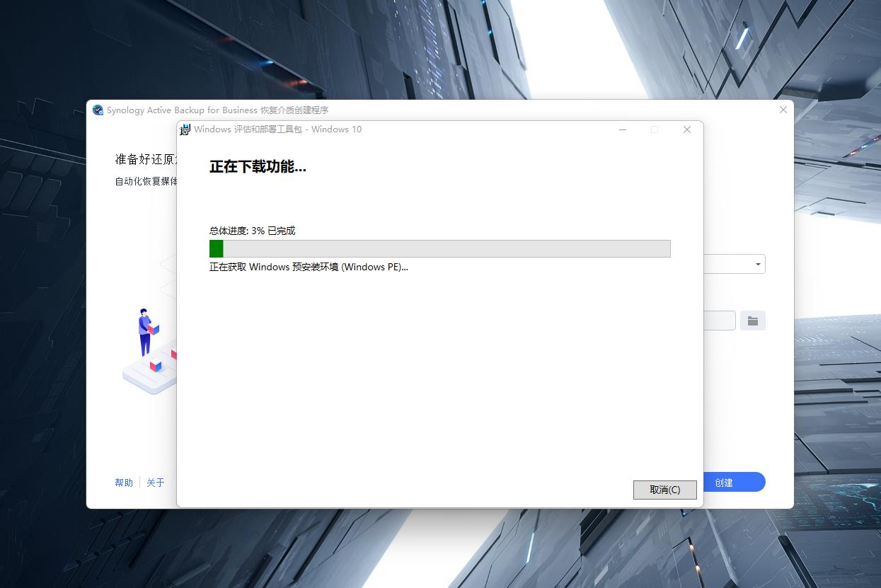The width and height of the screenshot is (881, 588).
Task: Close the Windows ADK installer window
Action: [686, 129]
